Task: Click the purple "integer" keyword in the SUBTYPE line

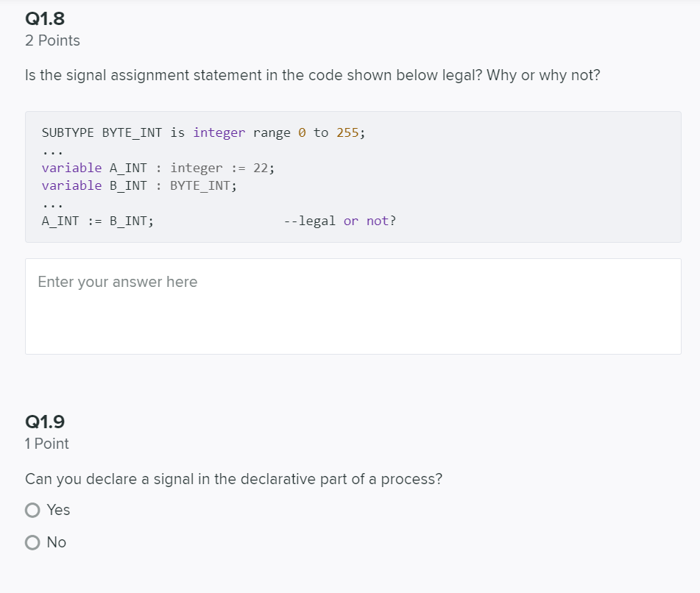Action: 219,133
